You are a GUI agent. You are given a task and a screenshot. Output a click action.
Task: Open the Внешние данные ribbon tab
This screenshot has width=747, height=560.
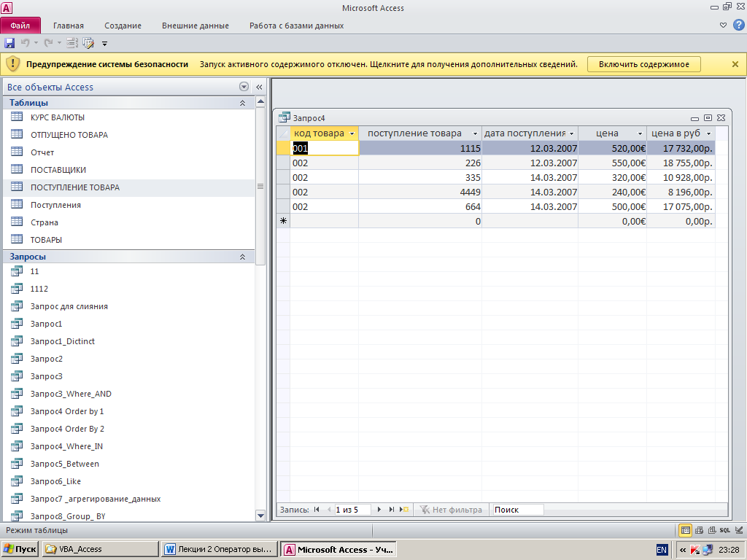pyautogui.click(x=196, y=26)
